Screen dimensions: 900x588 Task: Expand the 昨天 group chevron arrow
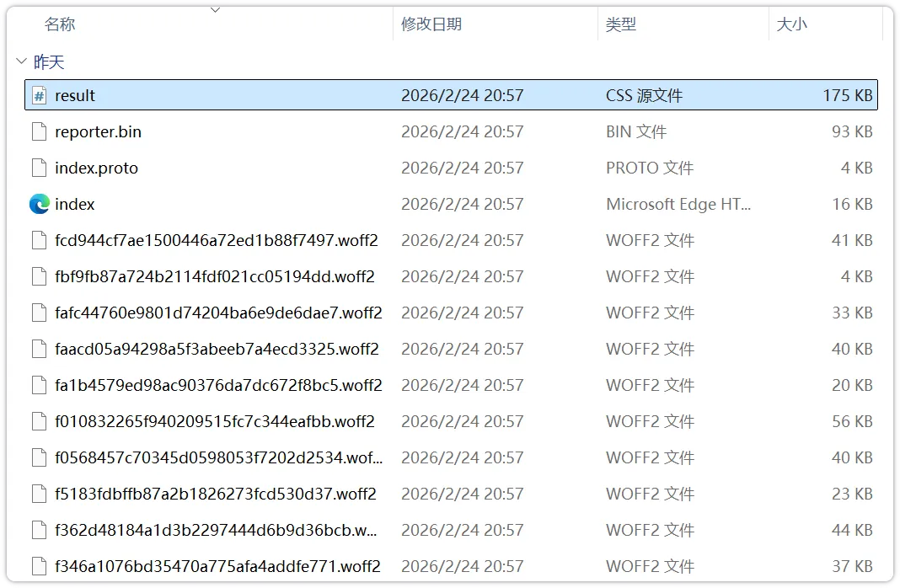click(x=21, y=61)
